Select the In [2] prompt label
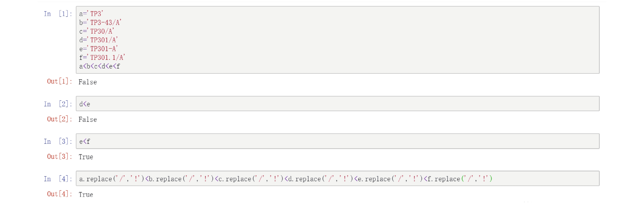This screenshot has width=644, height=204. tap(58, 104)
